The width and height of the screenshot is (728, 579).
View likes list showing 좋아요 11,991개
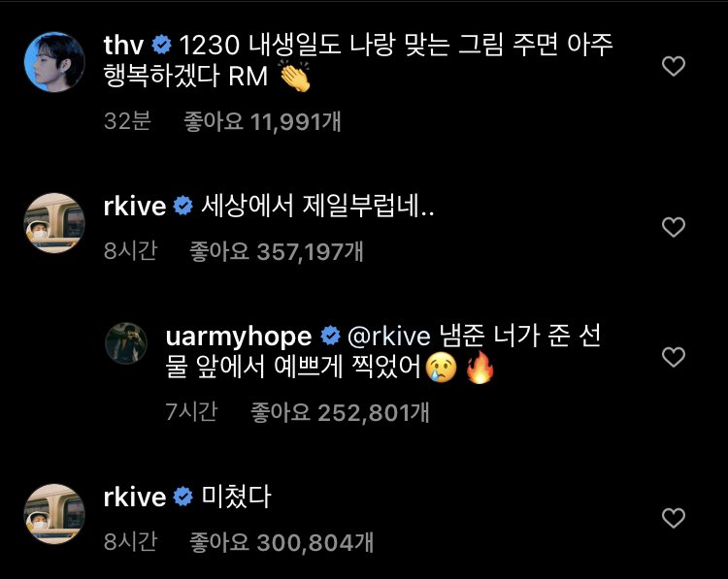[x=262, y=122]
